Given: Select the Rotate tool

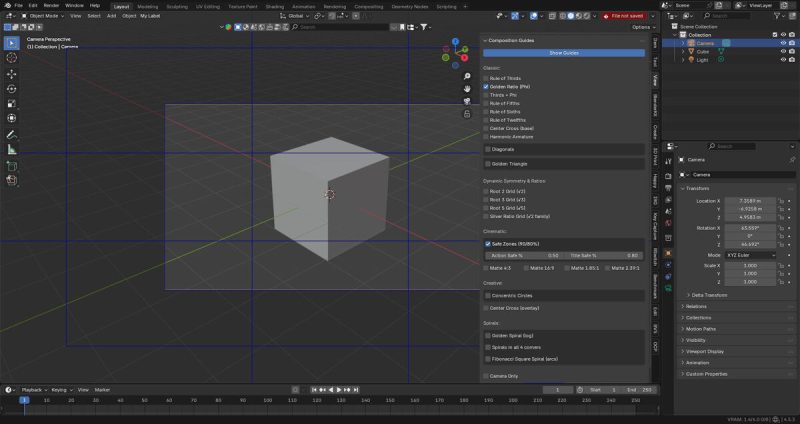Looking at the screenshot, I should (x=12, y=89).
